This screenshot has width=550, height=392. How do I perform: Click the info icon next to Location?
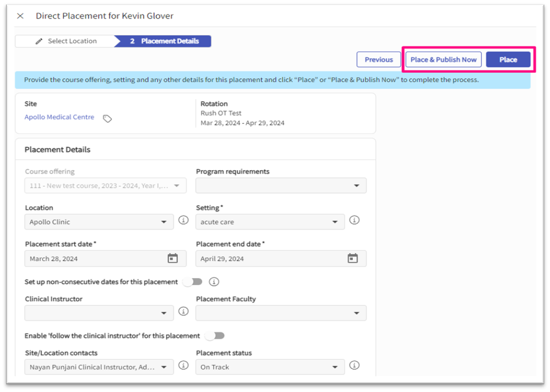tap(184, 220)
